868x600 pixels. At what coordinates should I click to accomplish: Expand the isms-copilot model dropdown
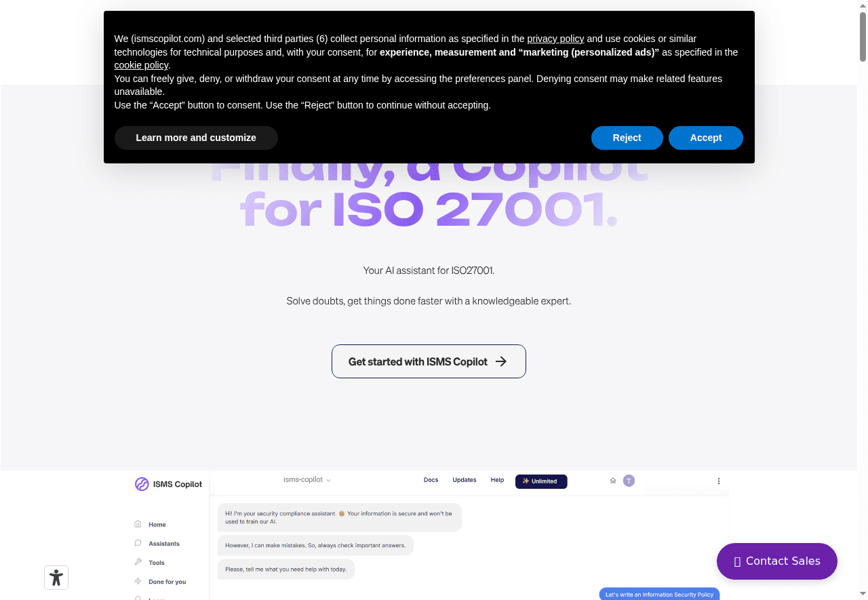307,479
